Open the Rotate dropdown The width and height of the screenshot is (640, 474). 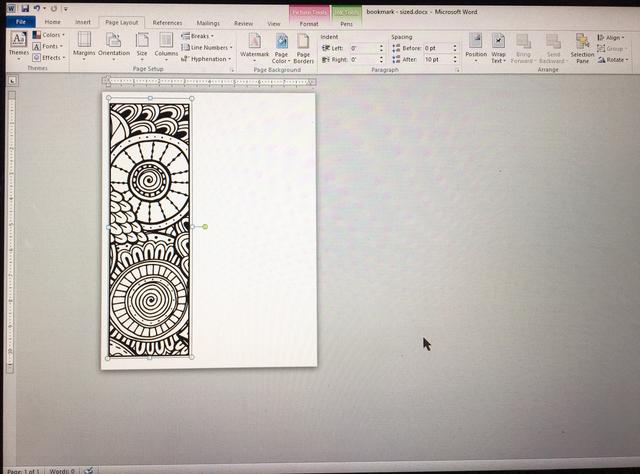tap(613, 60)
